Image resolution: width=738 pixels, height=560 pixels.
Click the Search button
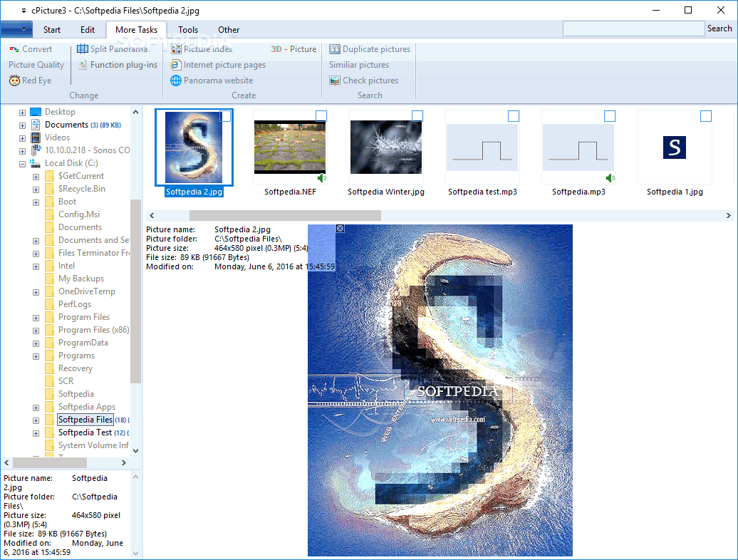719,28
